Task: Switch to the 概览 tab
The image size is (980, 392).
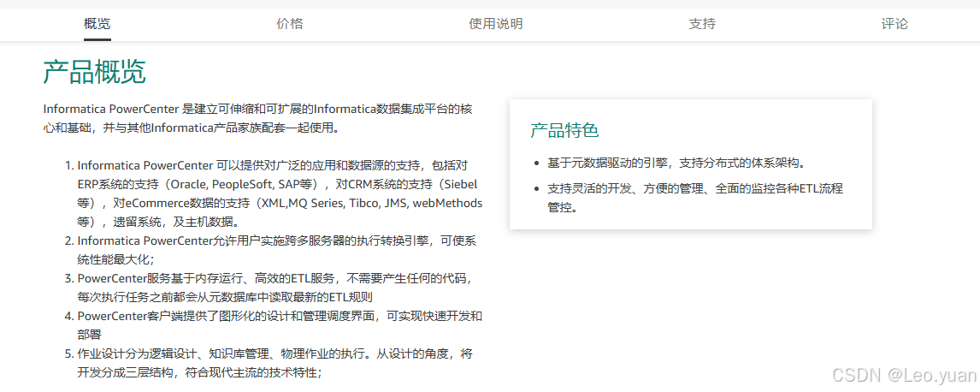Action: click(x=97, y=24)
